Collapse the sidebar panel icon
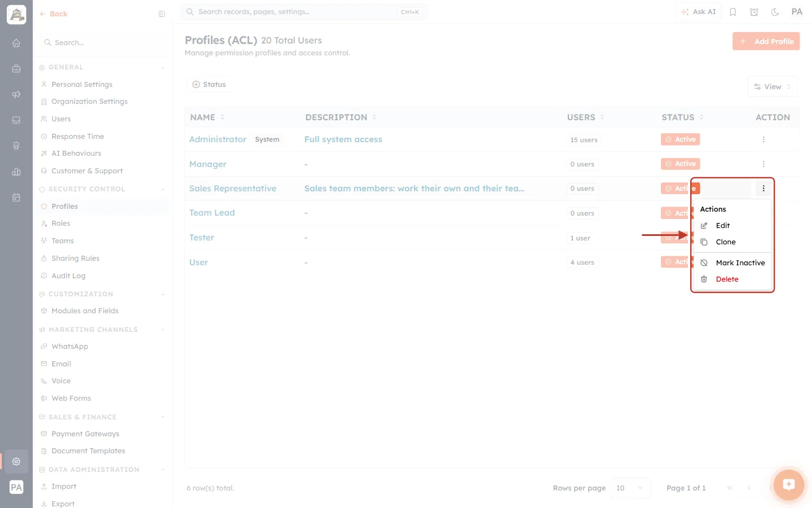The width and height of the screenshot is (812, 508). (x=162, y=14)
